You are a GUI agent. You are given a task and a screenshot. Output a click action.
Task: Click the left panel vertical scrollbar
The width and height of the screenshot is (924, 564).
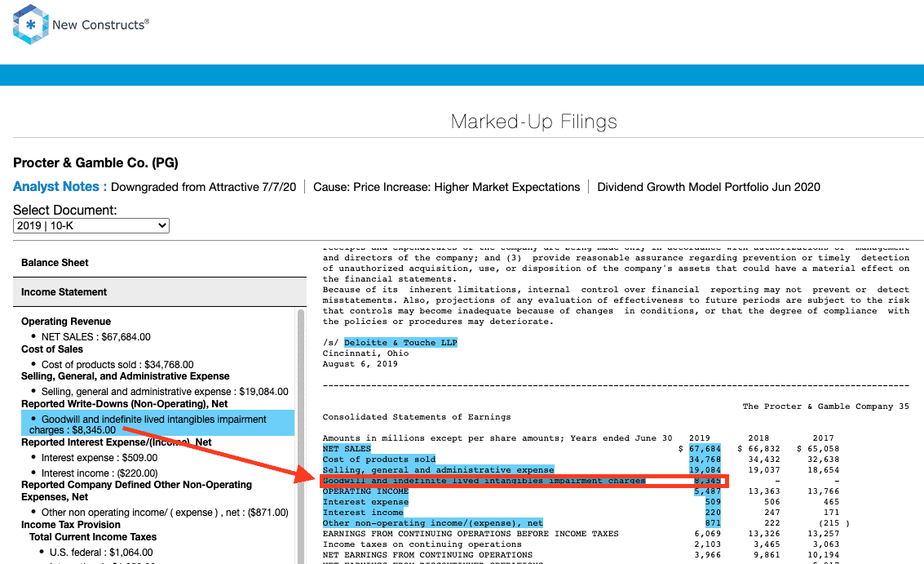[x=301, y=437]
